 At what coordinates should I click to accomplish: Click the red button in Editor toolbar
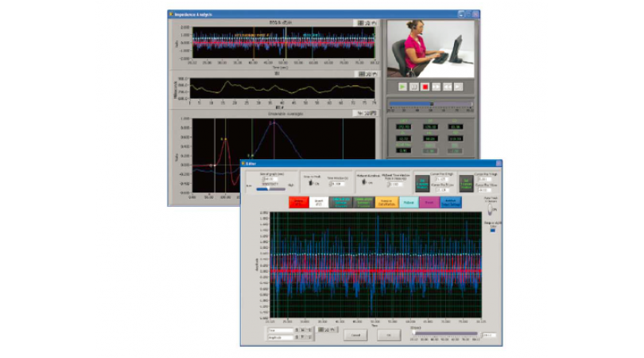coord(301,203)
